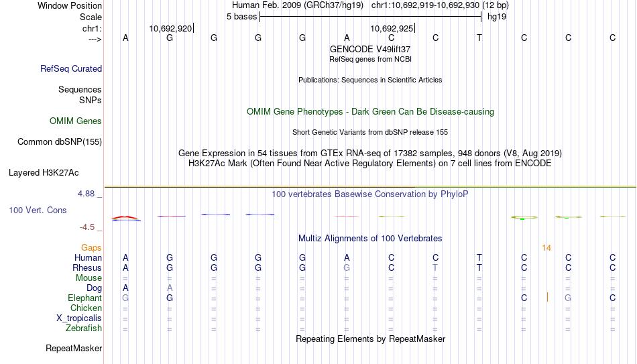Select 100 vertebrates Basewise Conservation by PhyloP title
The height and width of the screenshot is (364, 637).
[x=370, y=194]
